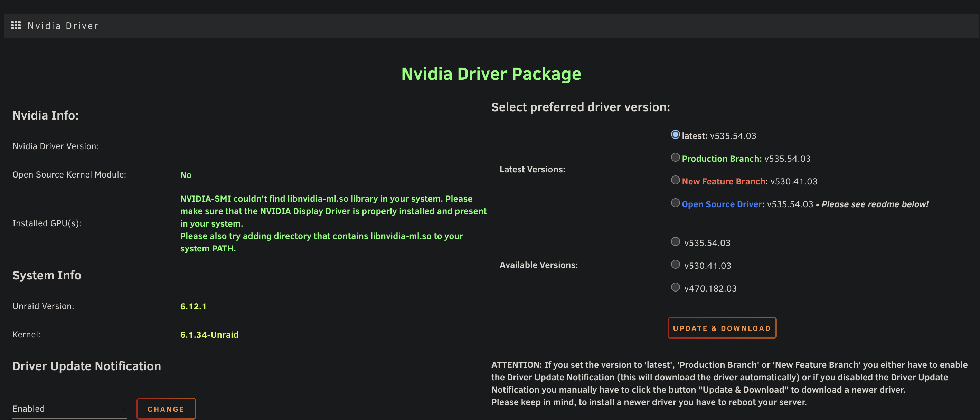
Task: Click the Unraid version 6.12.1 value
Action: (193, 307)
